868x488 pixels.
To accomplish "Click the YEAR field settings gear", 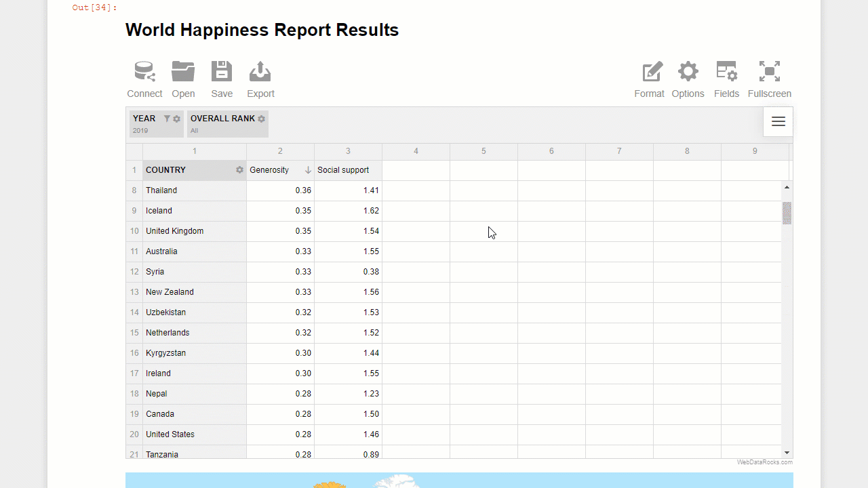I will tap(177, 119).
